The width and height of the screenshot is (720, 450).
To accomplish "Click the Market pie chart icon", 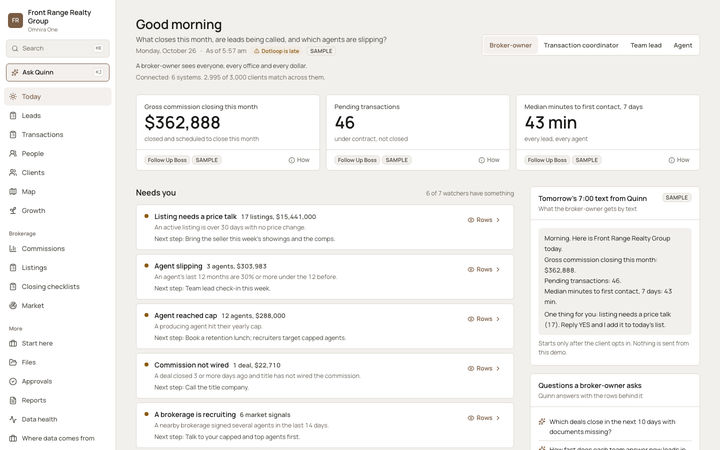I will pyautogui.click(x=13, y=305).
